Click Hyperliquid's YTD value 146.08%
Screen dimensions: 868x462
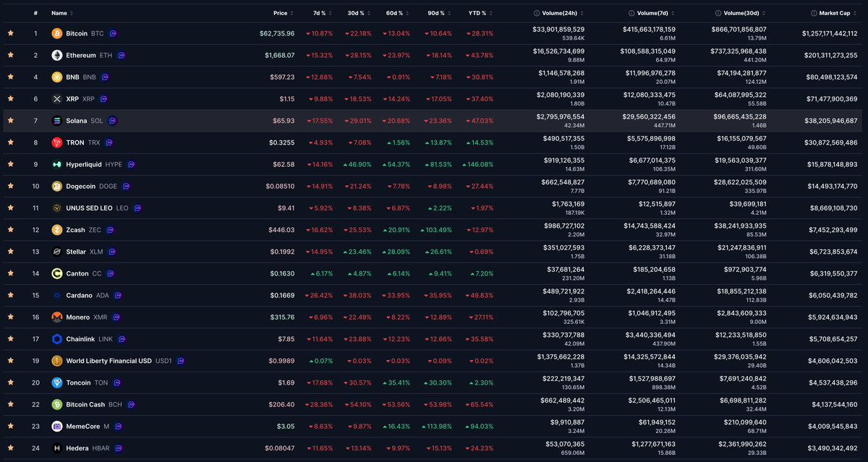coord(479,164)
